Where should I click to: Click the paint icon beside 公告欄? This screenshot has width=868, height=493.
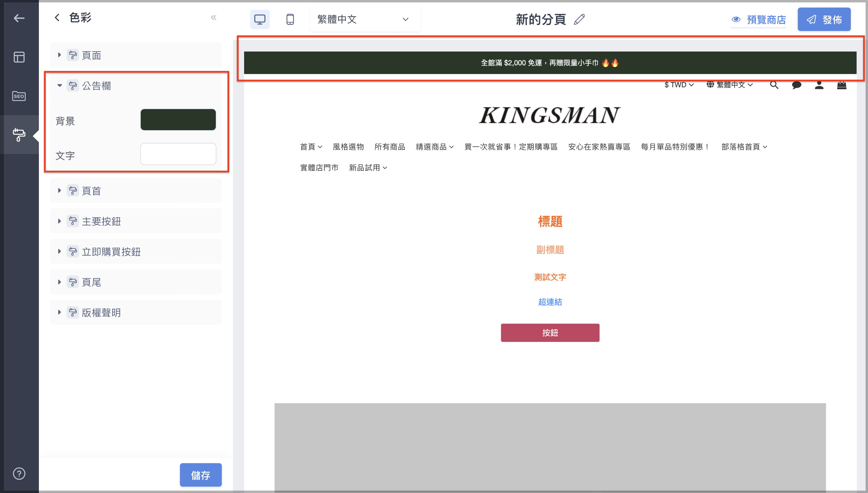(73, 85)
